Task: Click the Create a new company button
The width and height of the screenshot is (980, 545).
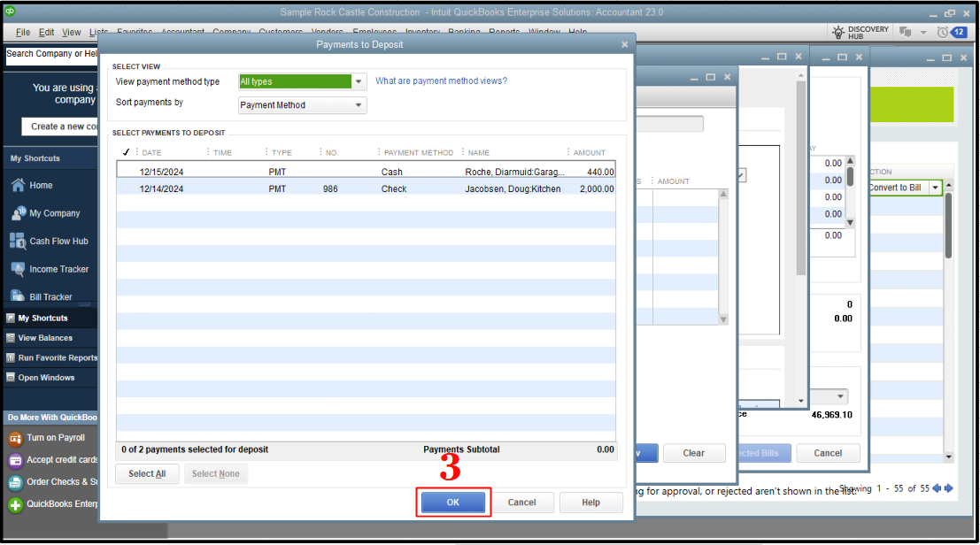Action: (x=60, y=127)
